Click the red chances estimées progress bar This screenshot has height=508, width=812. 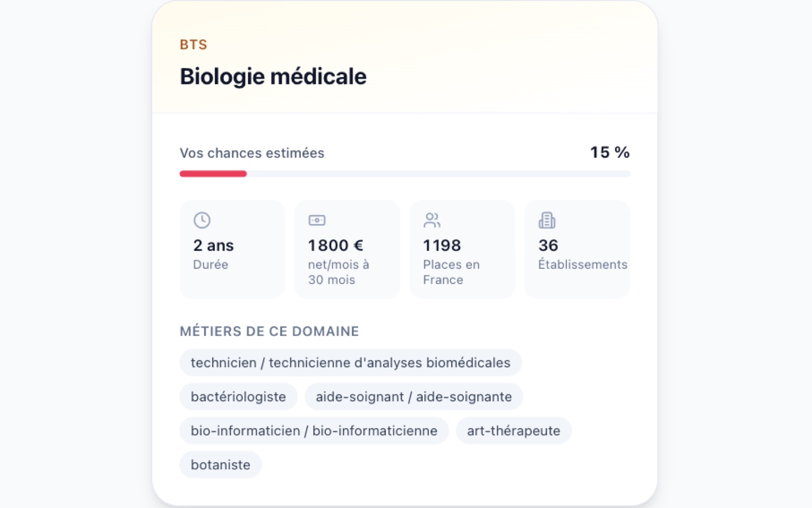click(x=213, y=174)
